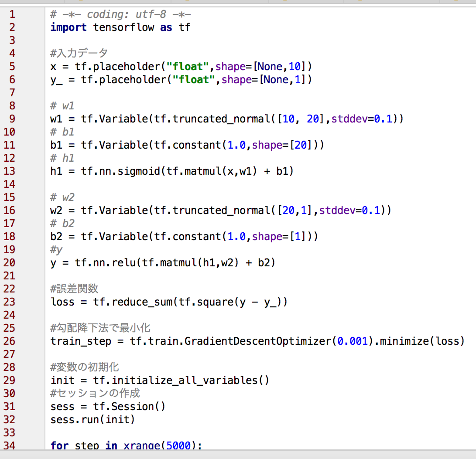Click line number 23 in the gutter
Screen dimensions: 476x459
click(x=9, y=302)
